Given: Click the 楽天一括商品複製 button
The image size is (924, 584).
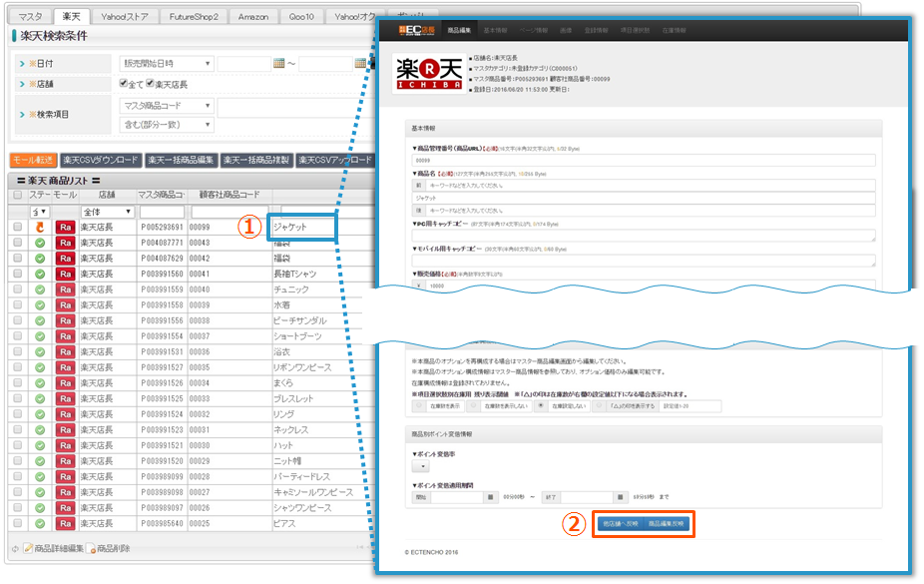Looking at the screenshot, I should point(256,160).
